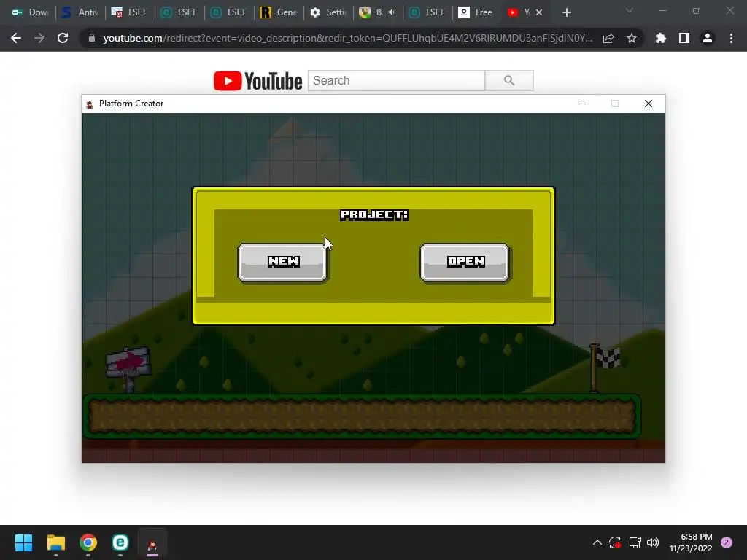Click the YouTube logo
The height and width of the screenshot is (560, 747).
[258, 81]
